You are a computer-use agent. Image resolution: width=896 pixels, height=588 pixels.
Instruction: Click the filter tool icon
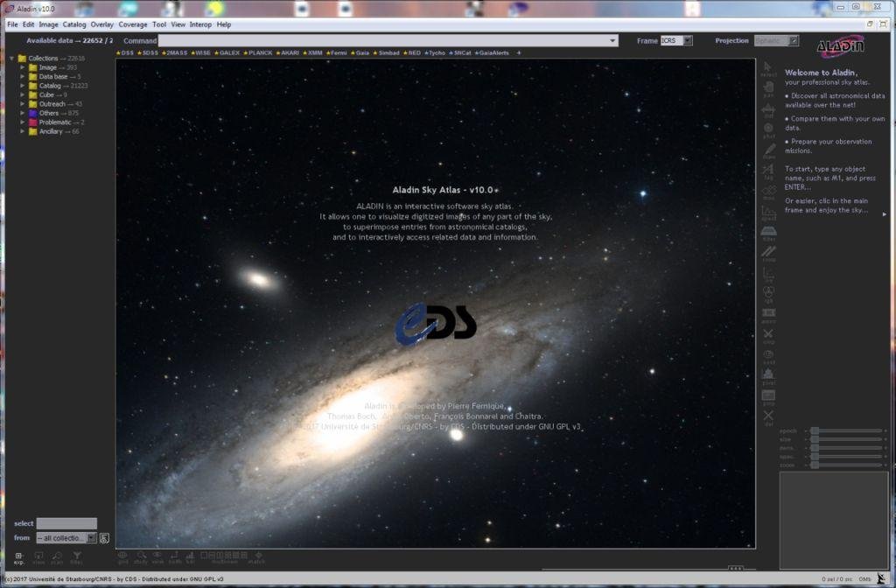click(768, 234)
